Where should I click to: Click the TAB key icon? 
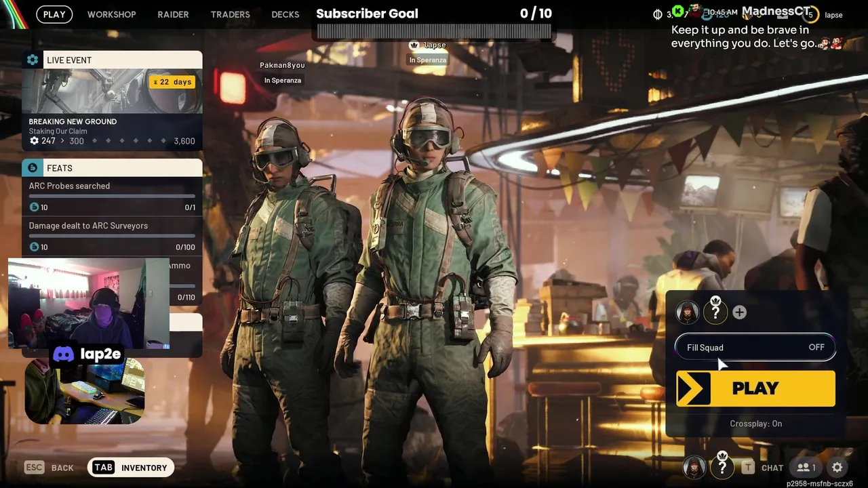pyautogui.click(x=103, y=467)
